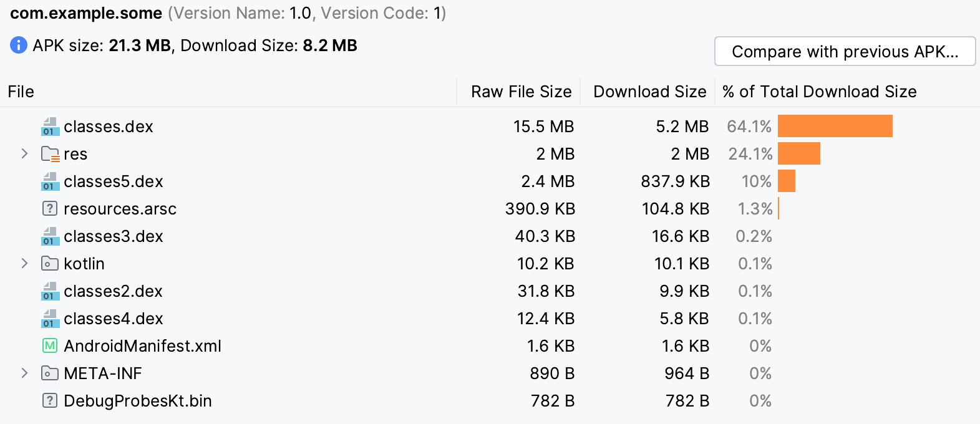980x424 pixels.
Task: Select the classes4.dex file name
Action: (x=114, y=319)
